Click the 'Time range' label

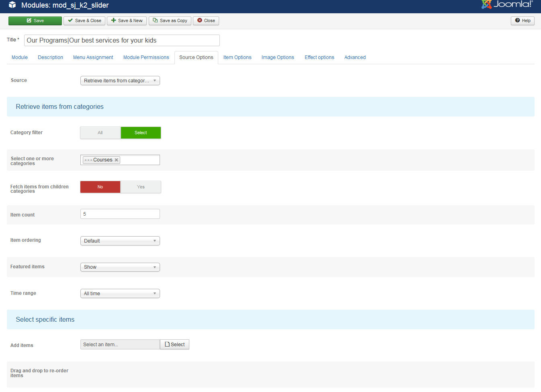point(23,293)
